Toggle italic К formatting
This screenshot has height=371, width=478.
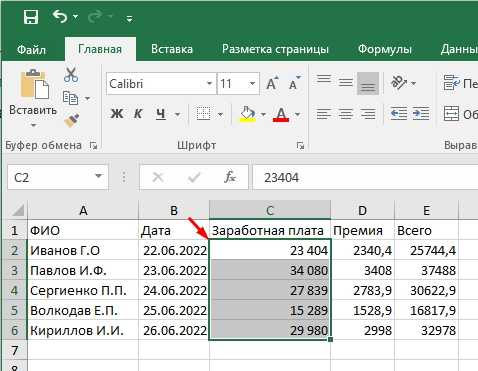tap(138, 114)
